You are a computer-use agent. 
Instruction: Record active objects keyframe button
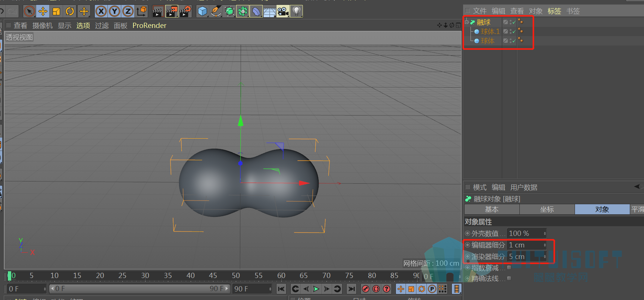366,289
